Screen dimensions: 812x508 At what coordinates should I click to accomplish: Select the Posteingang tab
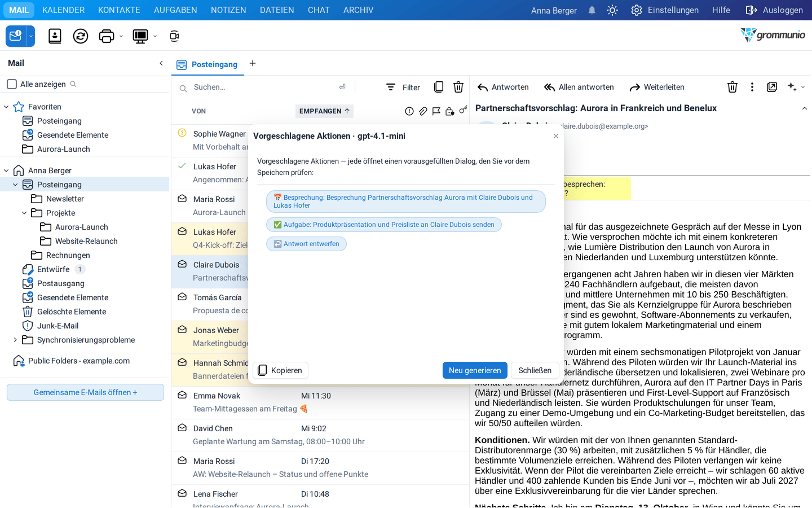coord(208,64)
